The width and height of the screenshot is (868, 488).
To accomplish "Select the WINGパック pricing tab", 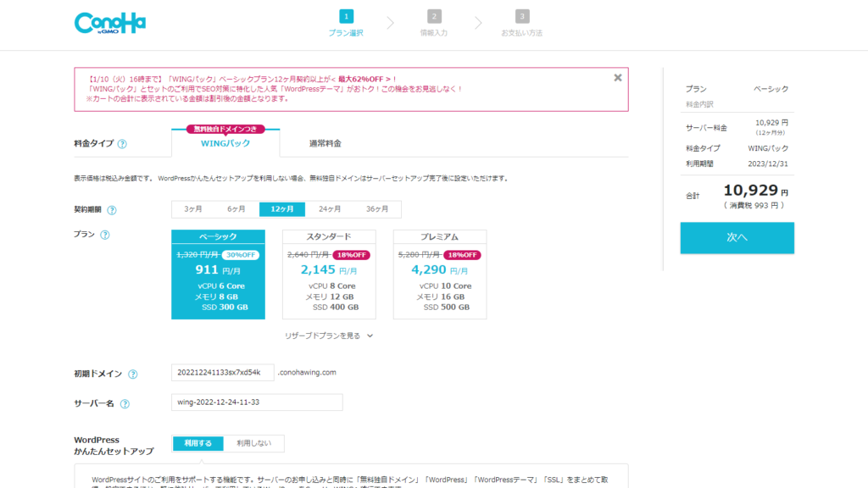I will tap(225, 143).
